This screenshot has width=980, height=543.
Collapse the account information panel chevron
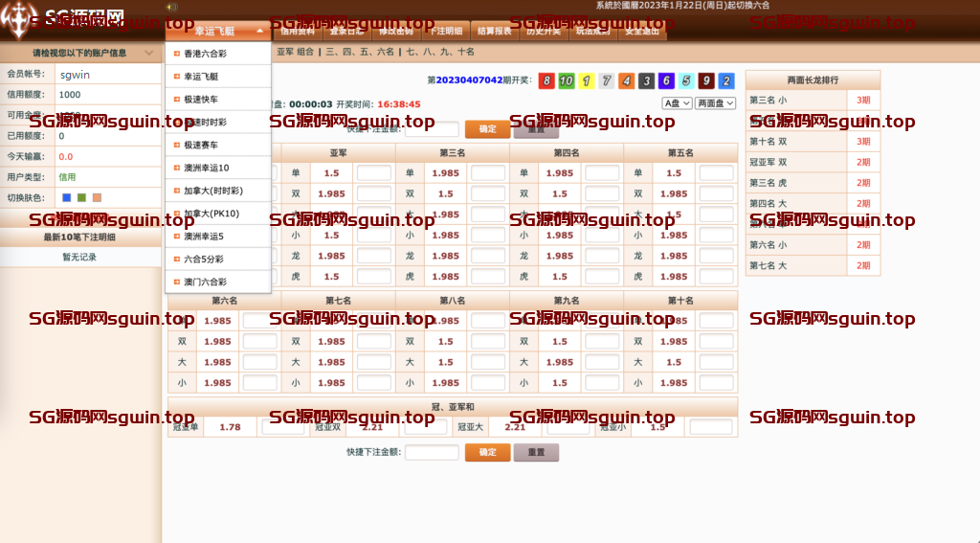point(148,54)
